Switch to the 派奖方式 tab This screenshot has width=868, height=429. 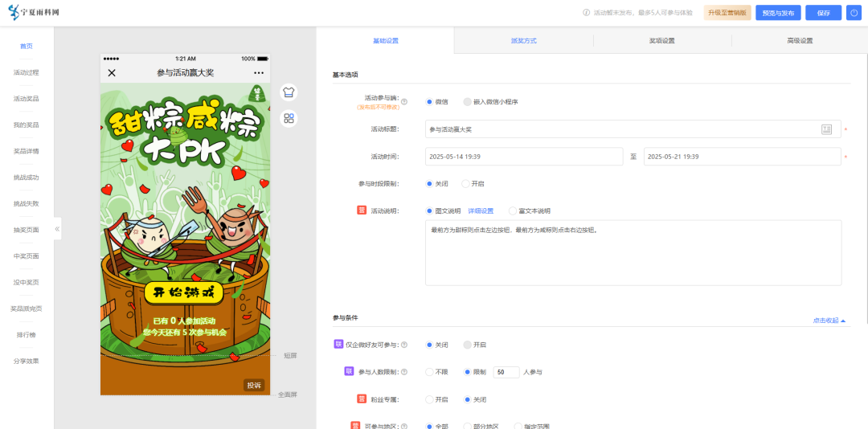pos(524,40)
